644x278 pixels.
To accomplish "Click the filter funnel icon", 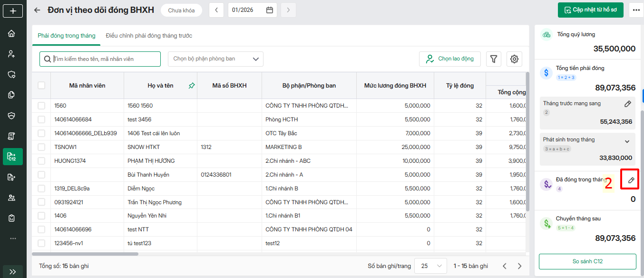I will pos(494,59).
